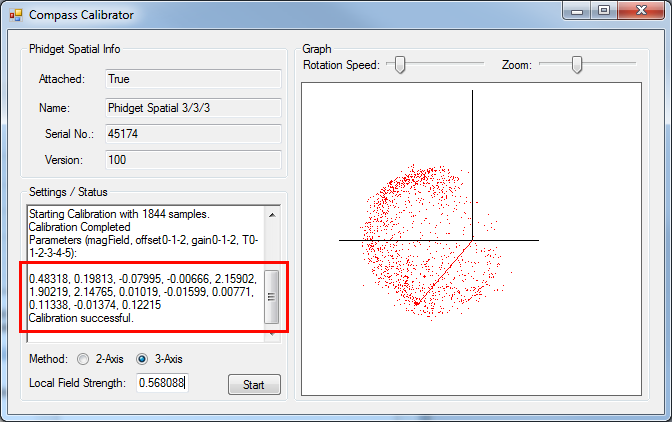Click the Compass Calibrator app icon in title bar
This screenshot has height=422, width=672.
coord(15,15)
